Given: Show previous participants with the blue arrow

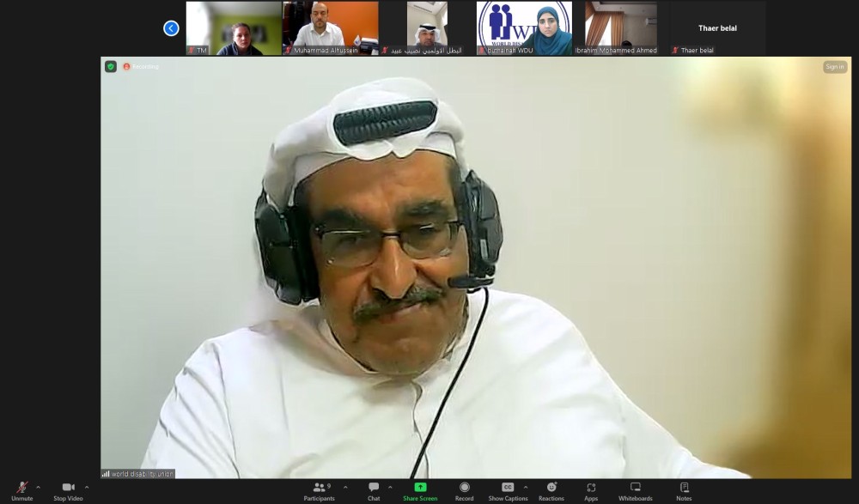Looking at the screenshot, I should click(x=171, y=28).
